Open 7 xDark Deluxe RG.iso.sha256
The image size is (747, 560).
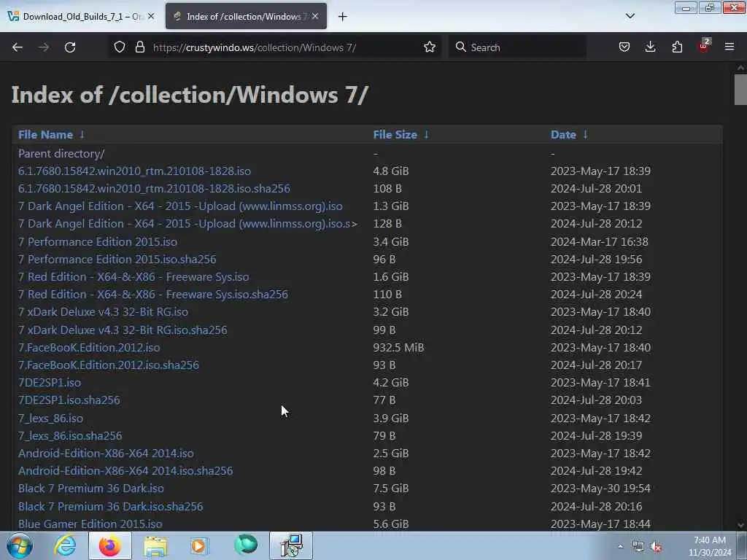point(123,330)
